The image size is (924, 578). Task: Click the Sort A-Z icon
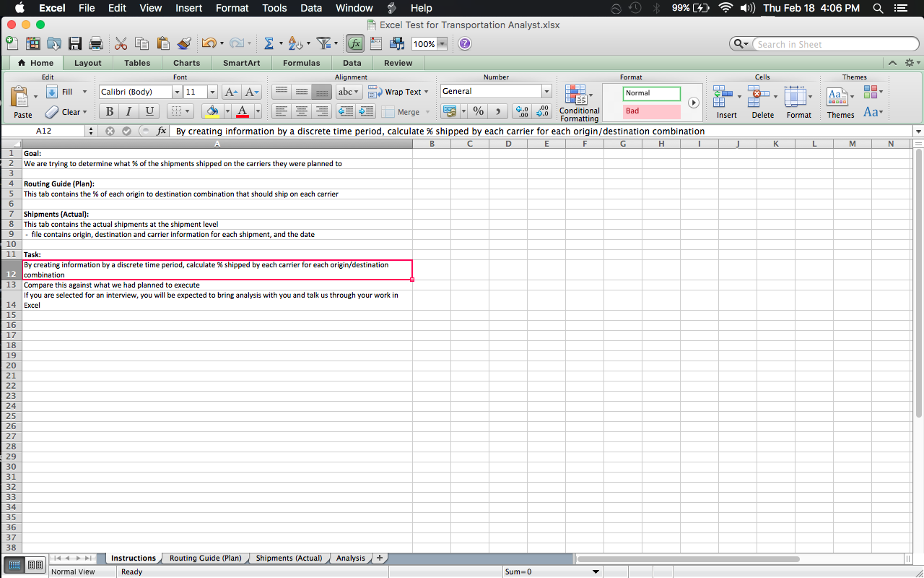(295, 43)
